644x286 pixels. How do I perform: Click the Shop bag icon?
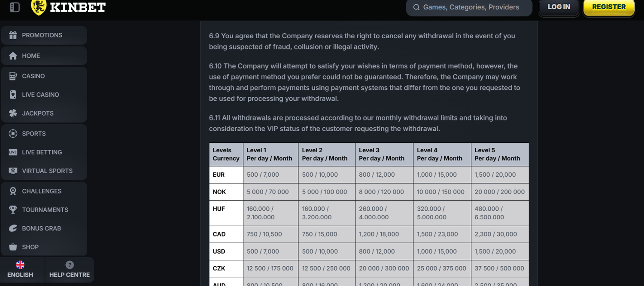[x=13, y=247]
